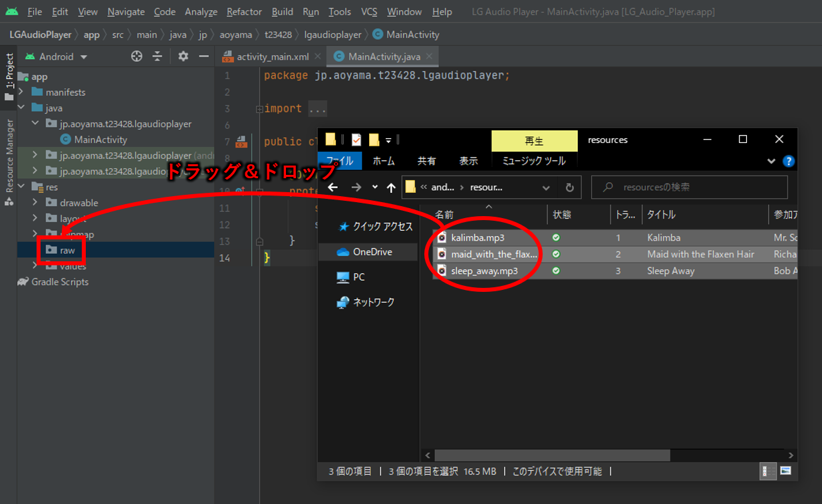822x504 pixels.
Task: Expand the Explorer ribbon chevron
Action: tap(771, 161)
